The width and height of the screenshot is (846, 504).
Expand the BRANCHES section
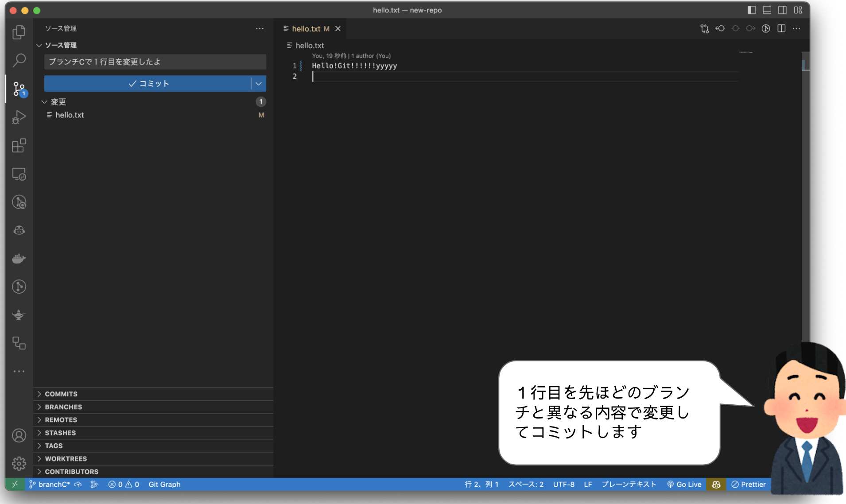[x=63, y=407]
